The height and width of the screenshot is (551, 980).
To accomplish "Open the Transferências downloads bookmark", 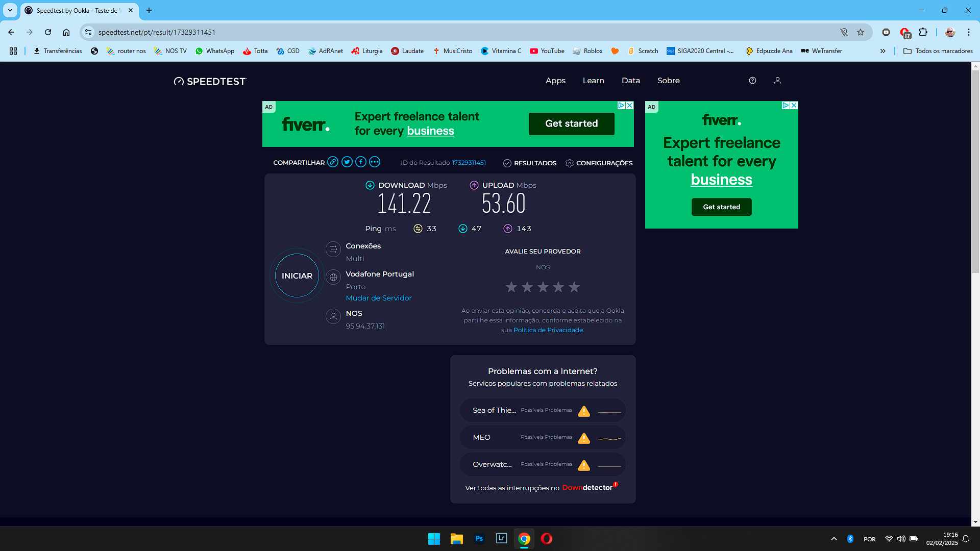I will pos(58,51).
